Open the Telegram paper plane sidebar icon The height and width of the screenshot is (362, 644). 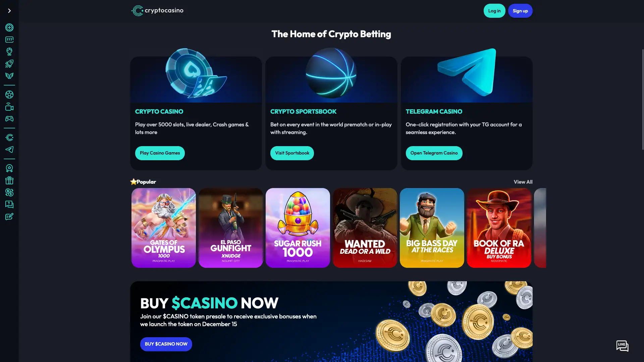[x=9, y=149]
